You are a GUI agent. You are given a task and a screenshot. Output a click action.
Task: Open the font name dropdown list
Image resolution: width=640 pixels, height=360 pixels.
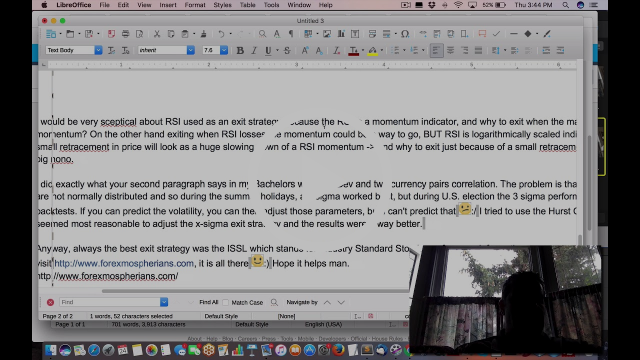(191, 50)
